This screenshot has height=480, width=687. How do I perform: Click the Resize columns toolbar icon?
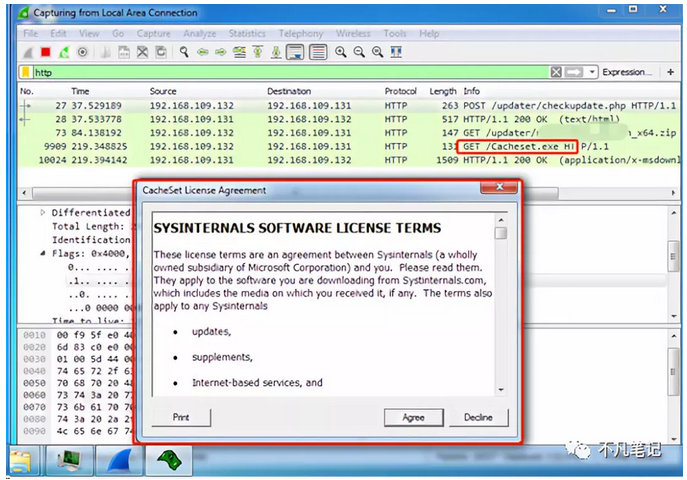click(396, 52)
